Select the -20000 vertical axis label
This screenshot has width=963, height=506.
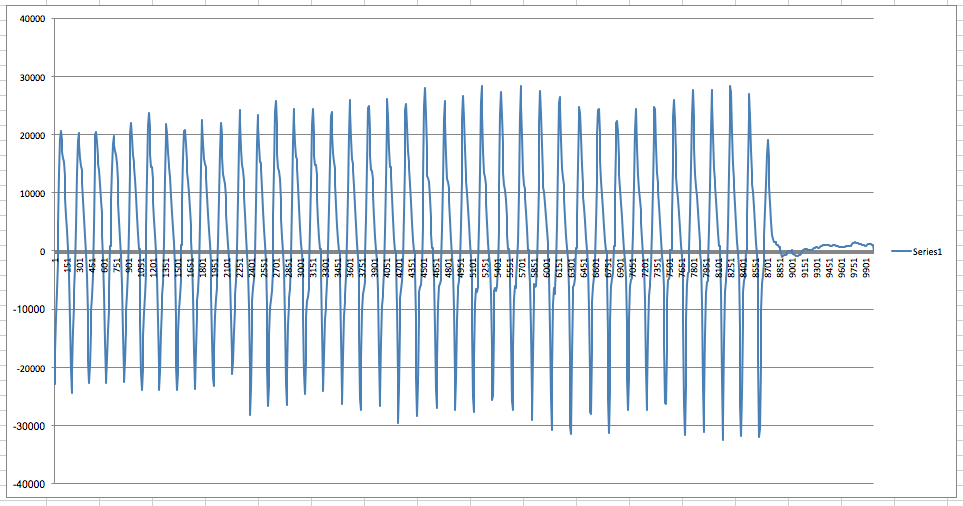(25, 367)
